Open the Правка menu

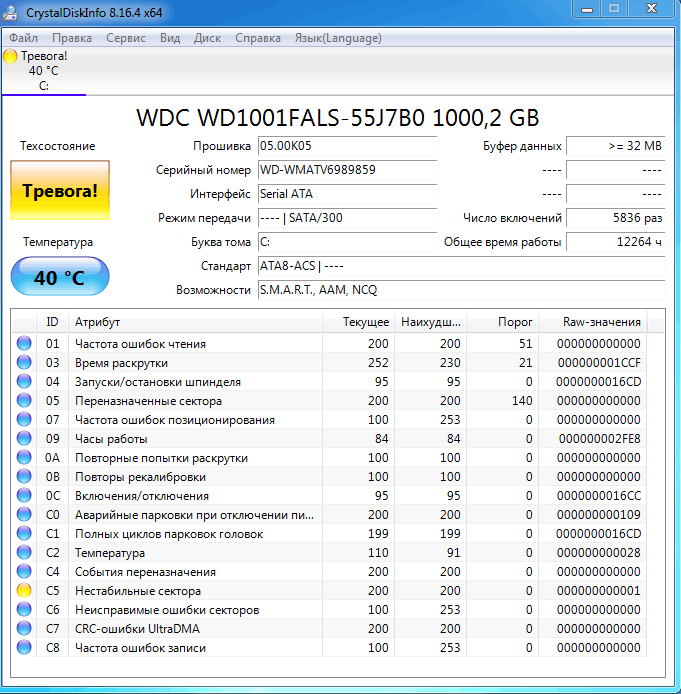(x=72, y=38)
